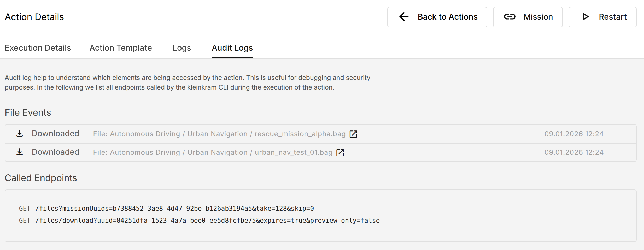Select the rescue_mission_alpha.bag file event row
Screen dimensions: 644x250
[x=219, y=134]
